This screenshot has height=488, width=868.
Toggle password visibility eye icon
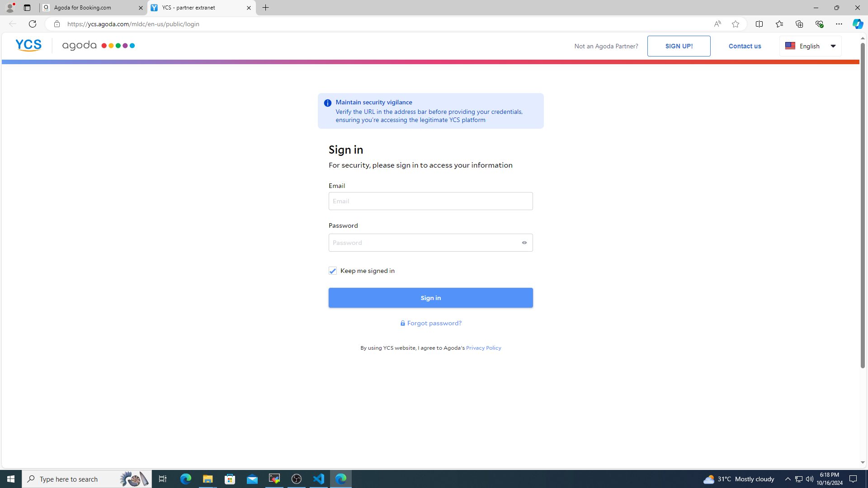pyautogui.click(x=524, y=243)
